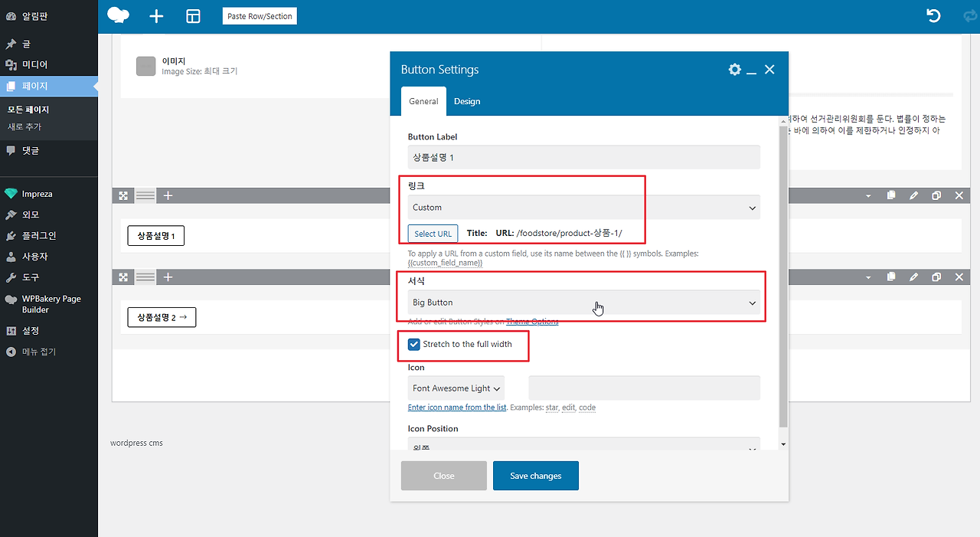
Task: Click the gray Close button
Action: click(x=444, y=476)
